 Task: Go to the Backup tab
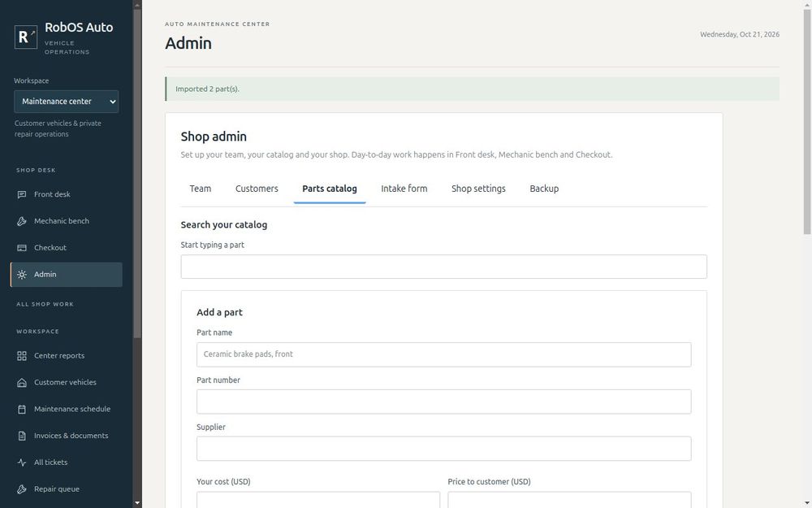pos(544,189)
